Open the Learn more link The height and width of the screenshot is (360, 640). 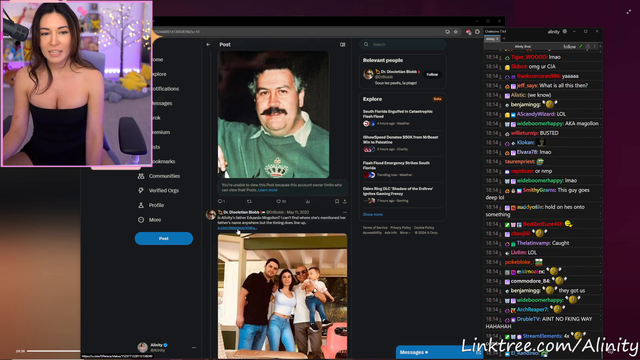tap(268, 190)
